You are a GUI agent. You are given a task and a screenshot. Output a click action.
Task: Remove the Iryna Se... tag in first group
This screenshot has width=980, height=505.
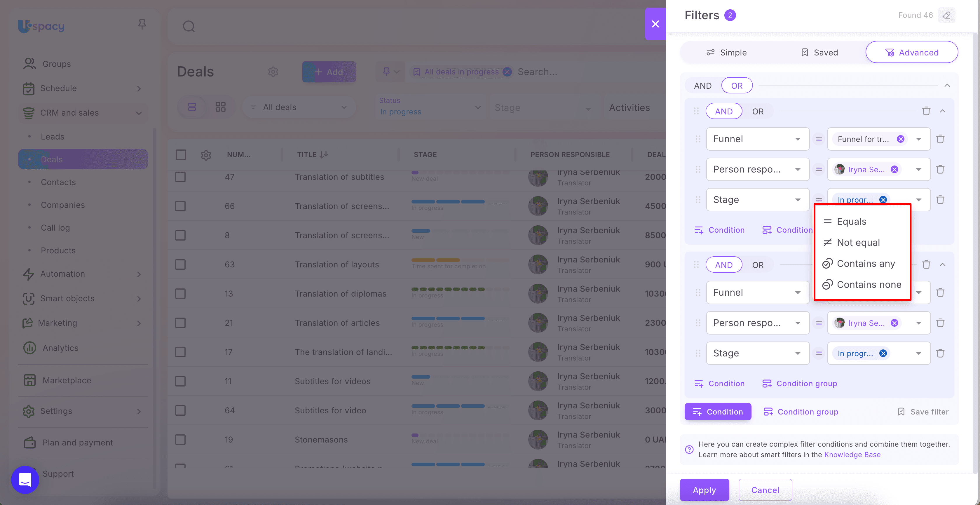[894, 169]
